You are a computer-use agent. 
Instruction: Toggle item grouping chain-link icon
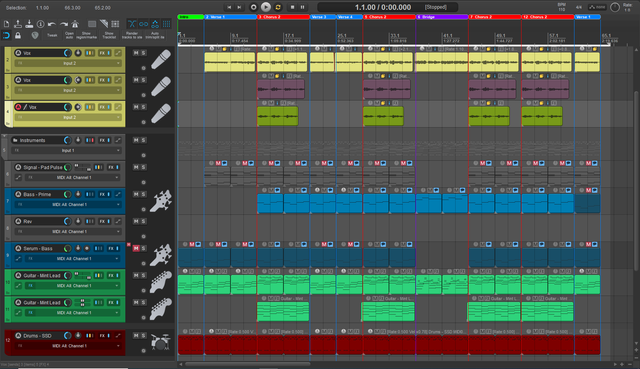coord(143,24)
